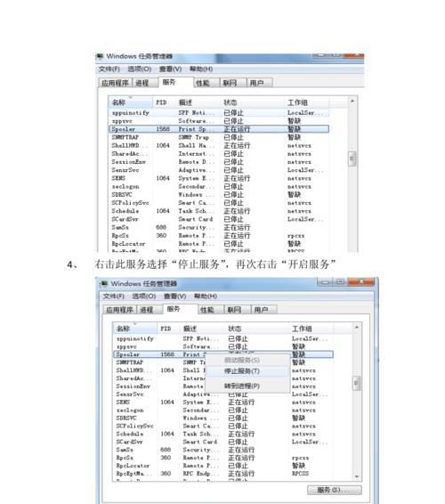The height and width of the screenshot is (504, 445).
Task: Open 查看(V) menu in the lower window
Action: pyautogui.click(x=174, y=296)
